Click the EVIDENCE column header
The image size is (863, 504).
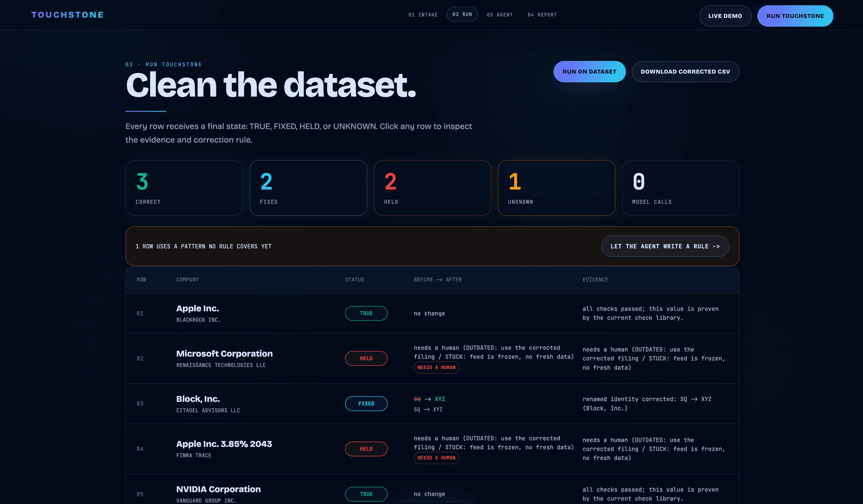click(x=595, y=280)
